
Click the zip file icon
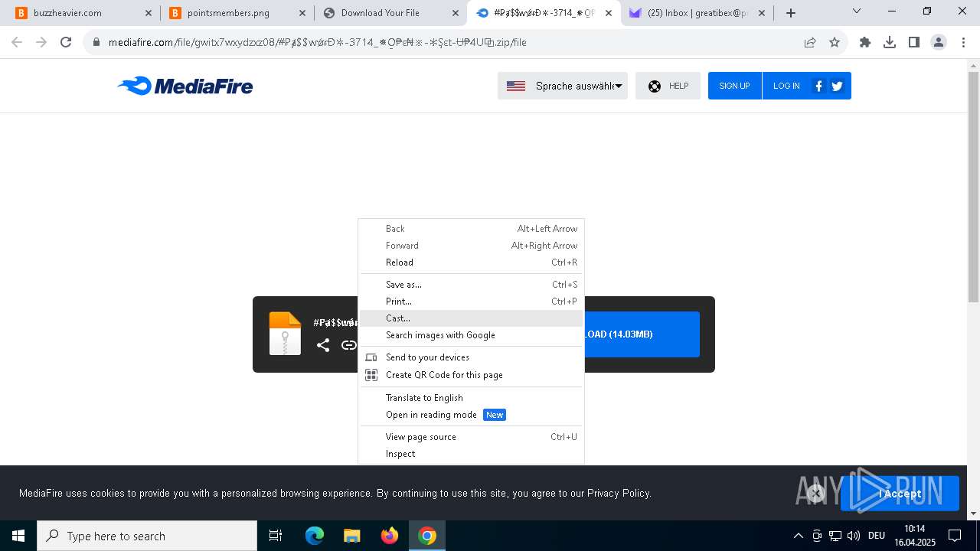click(x=285, y=334)
